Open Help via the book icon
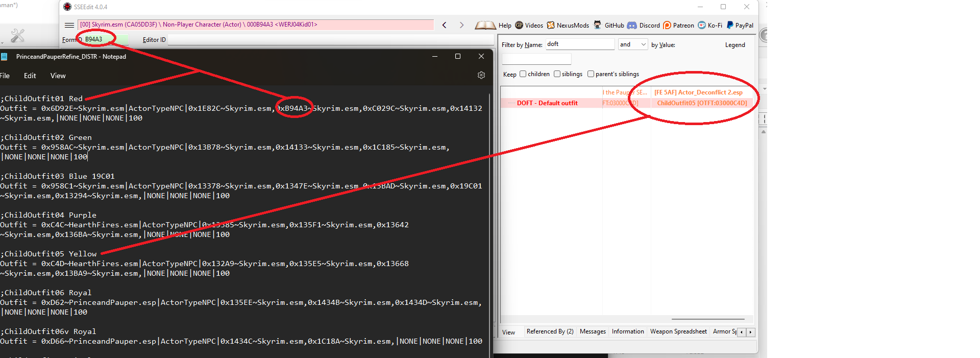980x358 pixels. tap(485, 25)
